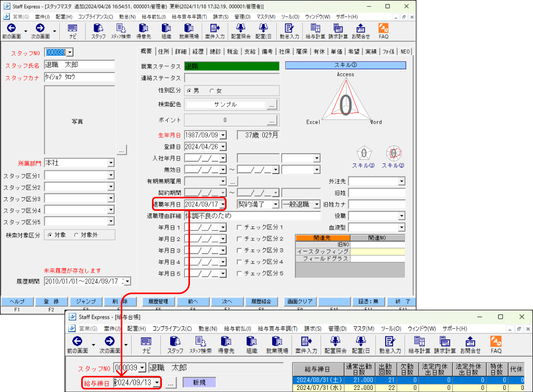This screenshot has height=392, width=533.
Task: Open マスタ(M) menu in 給与台帳 window
Action: tap(363, 329)
